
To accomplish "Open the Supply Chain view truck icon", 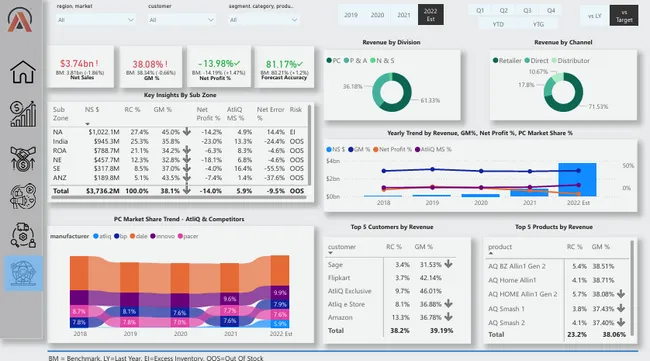I will (23, 235).
